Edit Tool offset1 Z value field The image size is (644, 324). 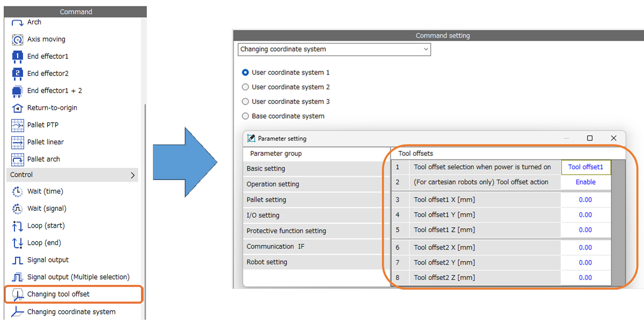(586, 230)
